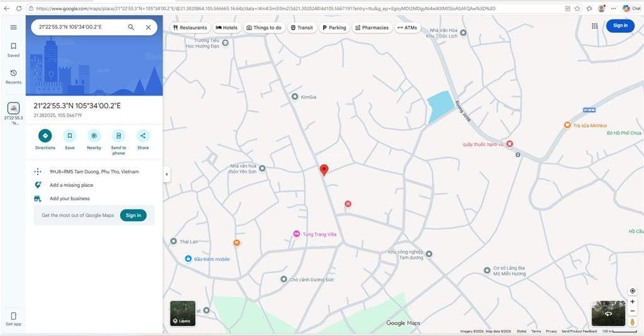Click the show your location button
The image size is (644, 336).
click(633, 291)
